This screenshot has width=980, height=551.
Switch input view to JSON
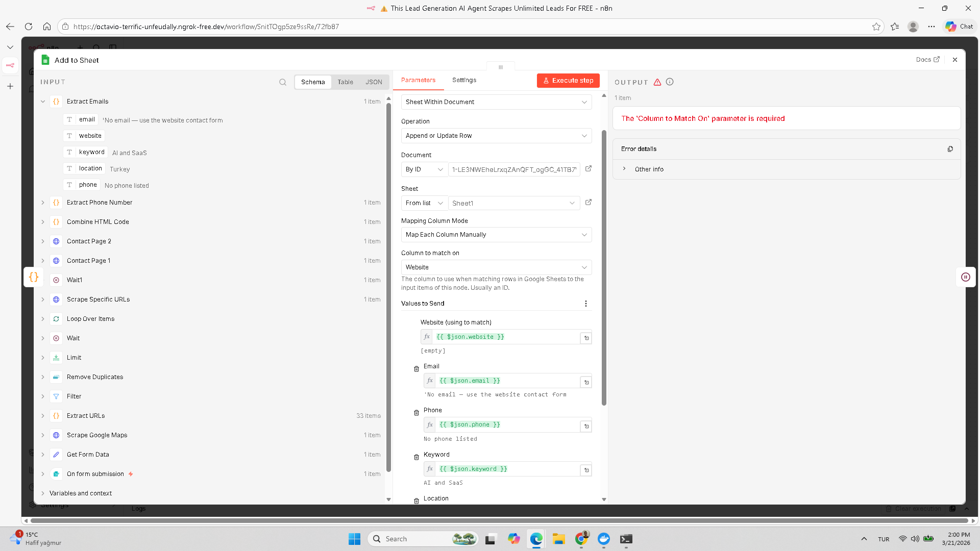tap(374, 82)
